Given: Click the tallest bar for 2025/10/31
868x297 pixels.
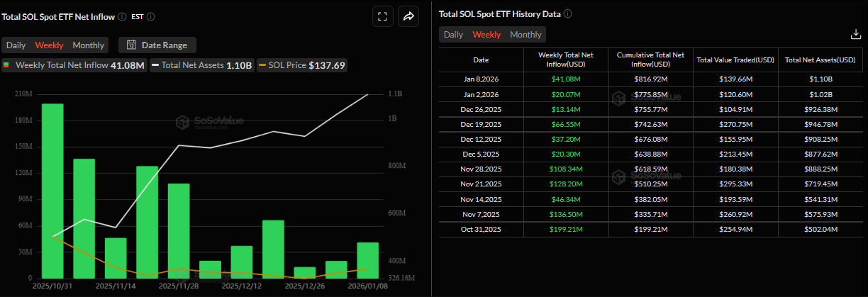Looking at the screenshot, I should click(x=52, y=190).
